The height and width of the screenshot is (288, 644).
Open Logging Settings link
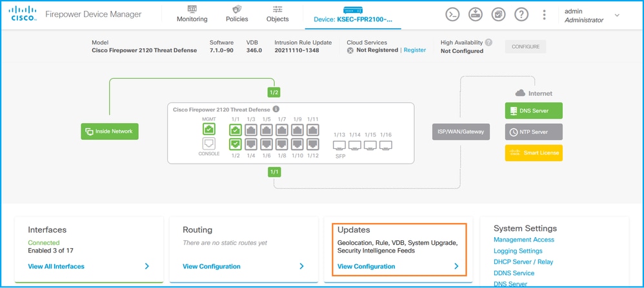coord(518,251)
